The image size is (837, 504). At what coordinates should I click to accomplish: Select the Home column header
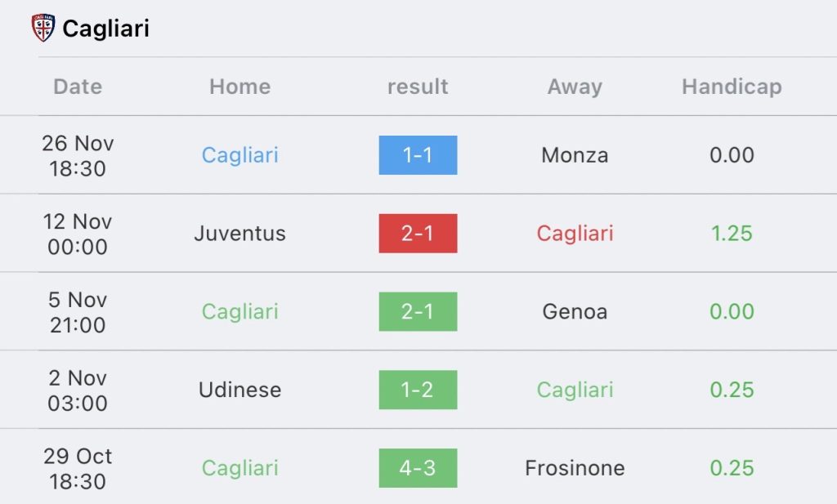pyautogui.click(x=239, y=87)
